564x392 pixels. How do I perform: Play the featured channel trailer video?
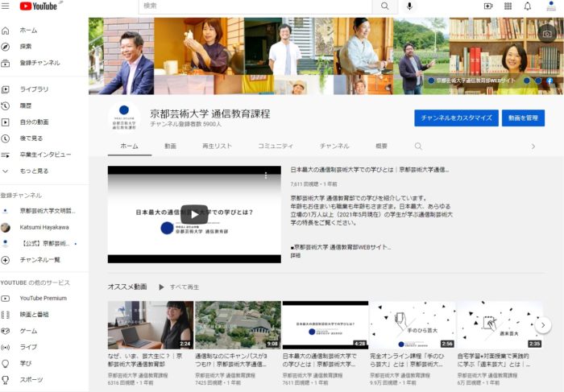pos(194,214)
